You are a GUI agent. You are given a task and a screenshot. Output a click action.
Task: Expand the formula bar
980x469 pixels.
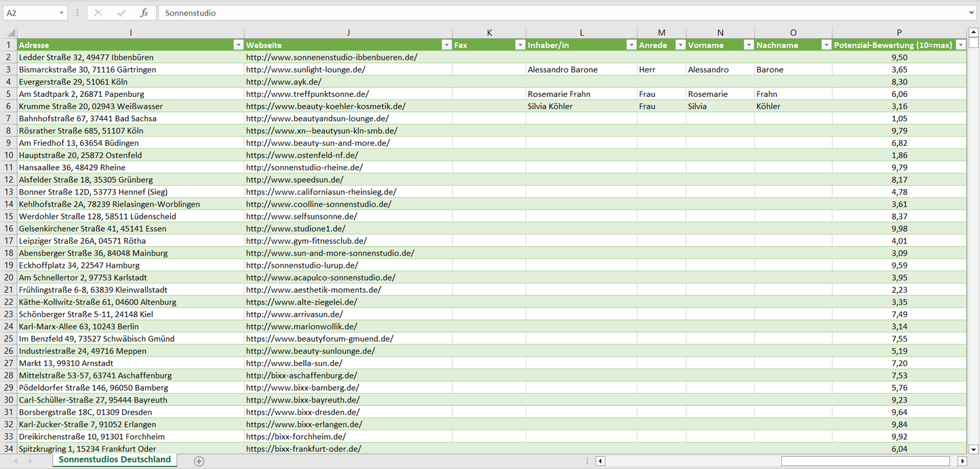tap(973, 13)
